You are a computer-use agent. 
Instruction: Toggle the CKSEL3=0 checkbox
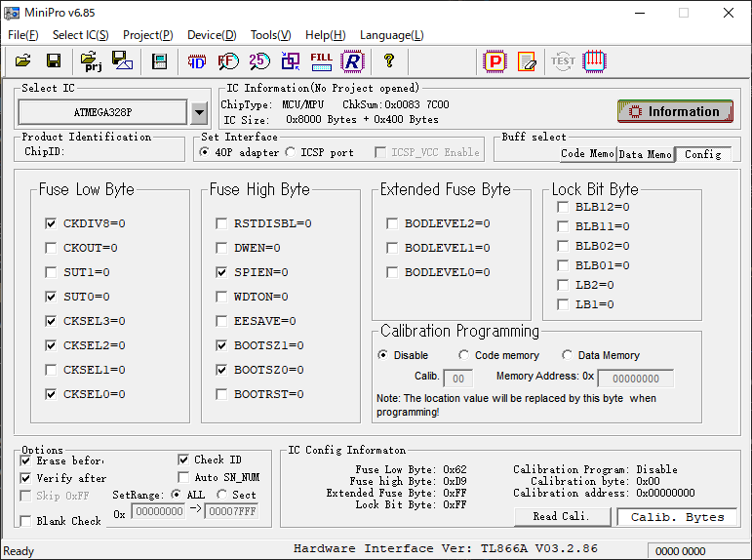click(x=51, y=321)
